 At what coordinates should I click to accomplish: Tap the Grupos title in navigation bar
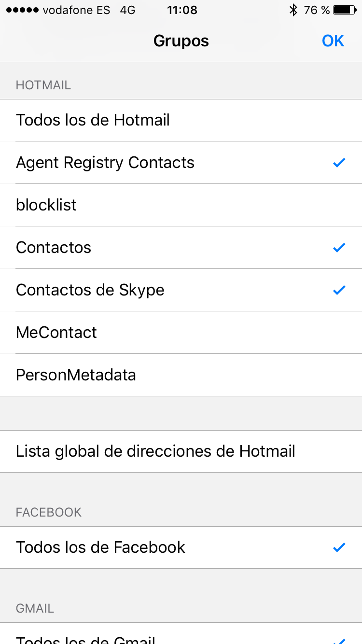click(x=181, y=41)
